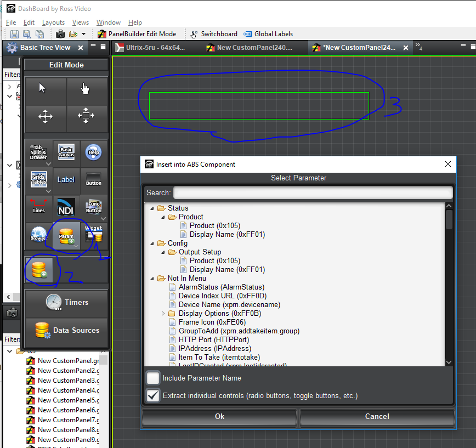Switch to the Ultrix-5ru - 64x64 tab
476x448 pixels.
click(151, 48)
